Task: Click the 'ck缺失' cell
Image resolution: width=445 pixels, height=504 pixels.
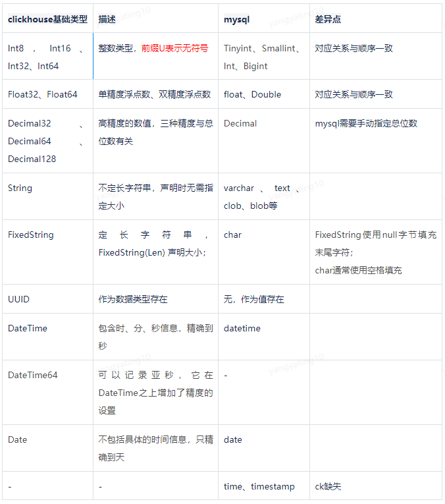Action: [x=376, y=486]
